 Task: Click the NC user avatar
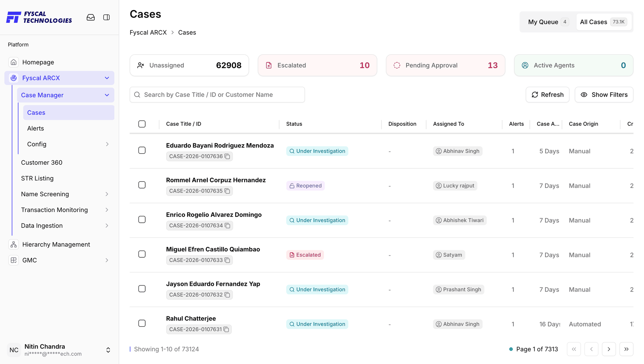(14, 350)
